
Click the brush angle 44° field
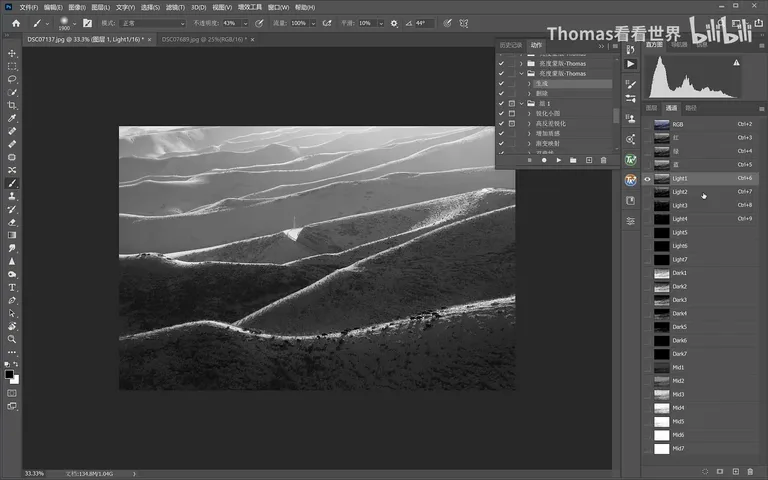[x=424, y=23]
